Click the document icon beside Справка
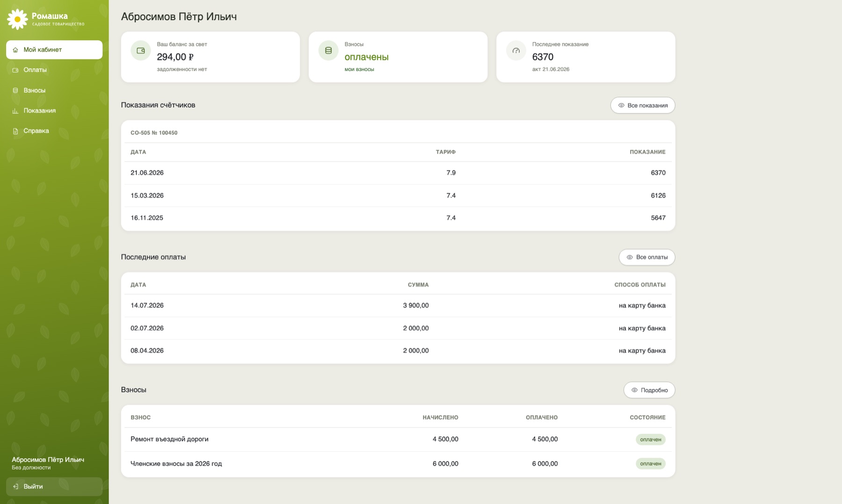Viewport: 842px width, 504px height. [x=15, y=131]
